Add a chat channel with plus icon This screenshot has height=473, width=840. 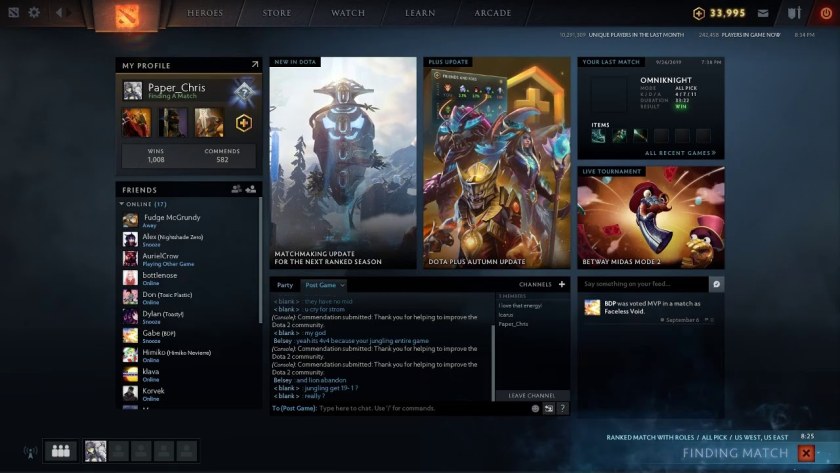(561, 284)
